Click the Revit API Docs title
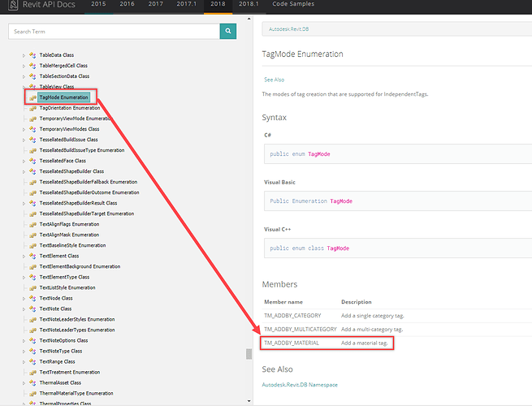Viewport: 532px width, 406px height. pos(49,5)
